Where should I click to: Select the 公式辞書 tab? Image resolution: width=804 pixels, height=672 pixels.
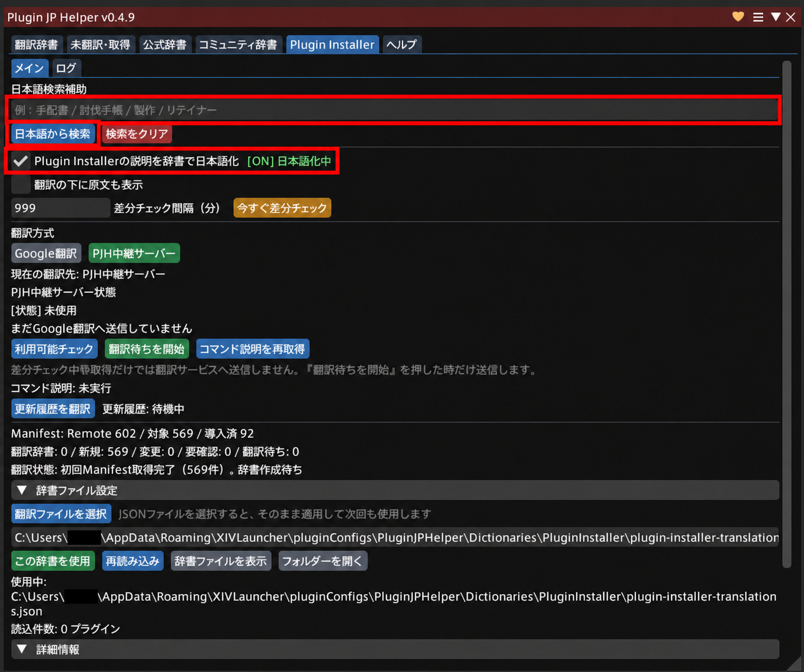(x=165, y=45)
